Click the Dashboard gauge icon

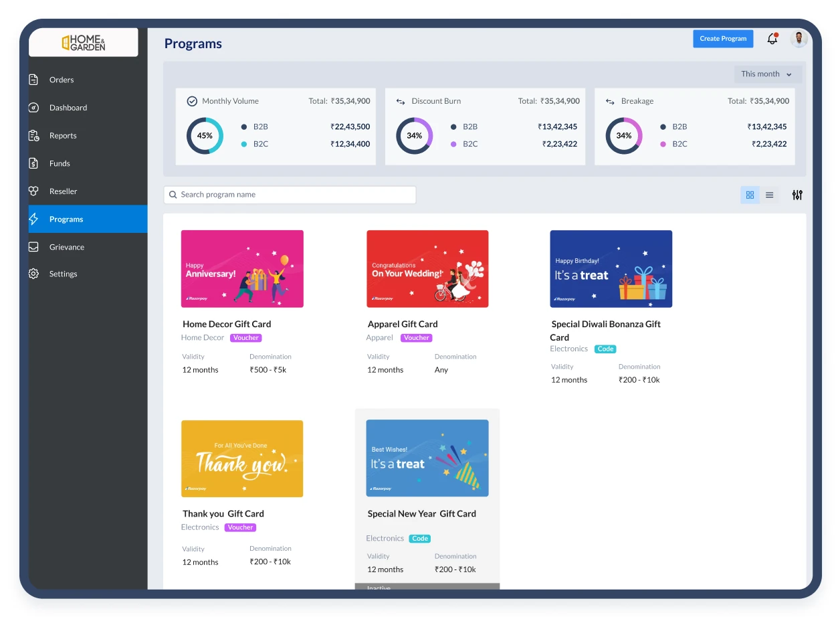pos(34,108)
